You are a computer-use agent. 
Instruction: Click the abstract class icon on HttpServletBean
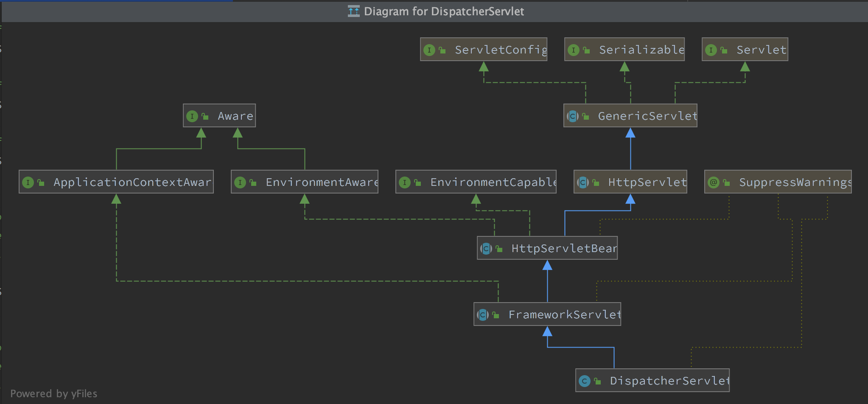pyautogui.click(x=486, y=249)
